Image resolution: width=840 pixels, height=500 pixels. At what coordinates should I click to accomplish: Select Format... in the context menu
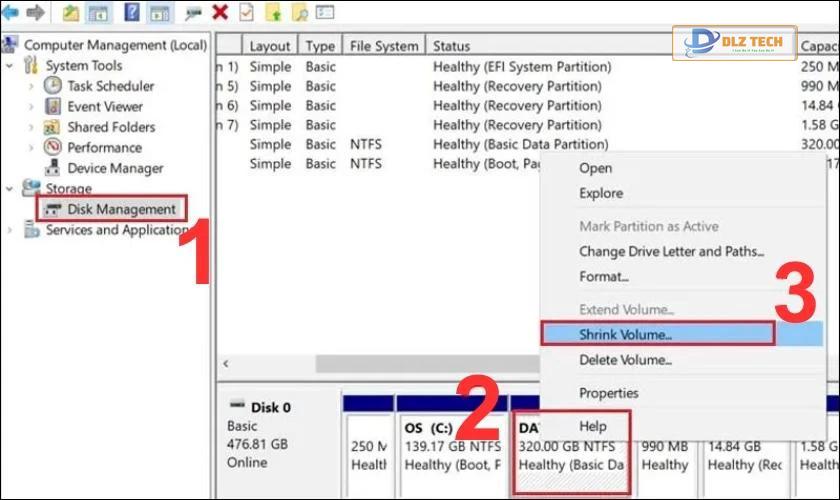pos(604,277)
